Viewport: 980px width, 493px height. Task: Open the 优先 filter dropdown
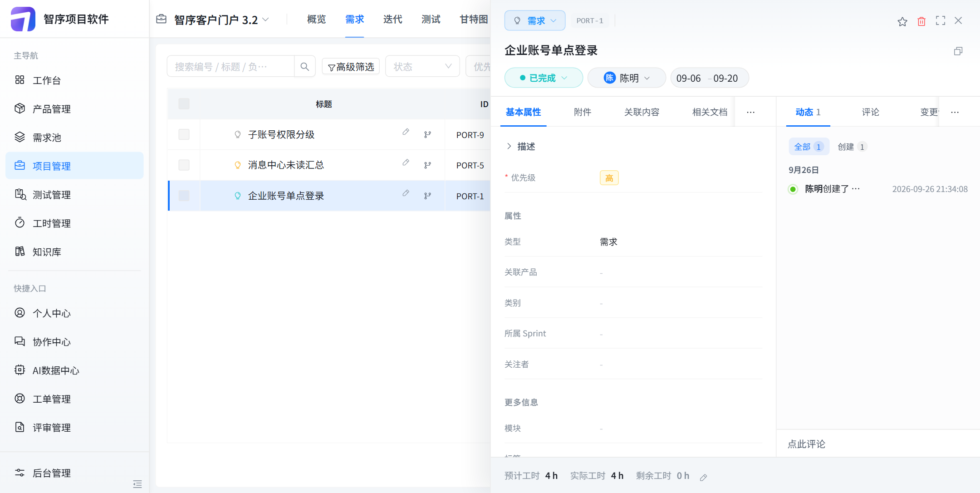tap(479, 66)
